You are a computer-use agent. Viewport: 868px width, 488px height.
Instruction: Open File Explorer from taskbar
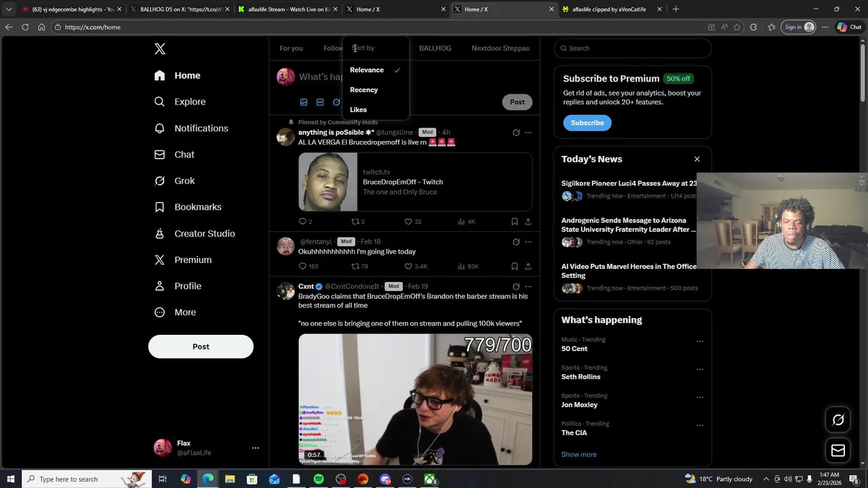click(x=229, y=479)
